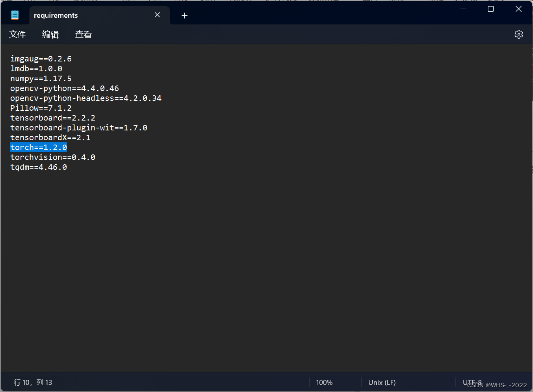Click the 100% zoom level in status bar
This screenshot has height=392, width=533.
tap(324, 382)
